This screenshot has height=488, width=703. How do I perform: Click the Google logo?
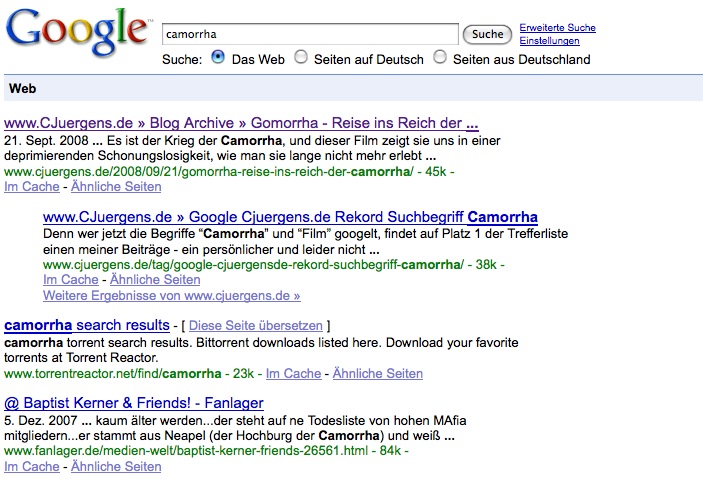[77, 31]
